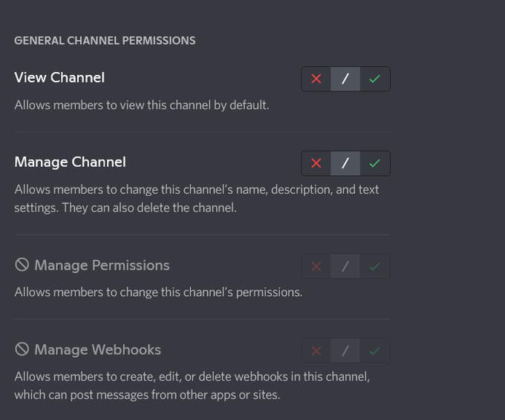Select the View Channel permission title
The width and height of the screenshot is (505, 420).
[x=59, y=78]
